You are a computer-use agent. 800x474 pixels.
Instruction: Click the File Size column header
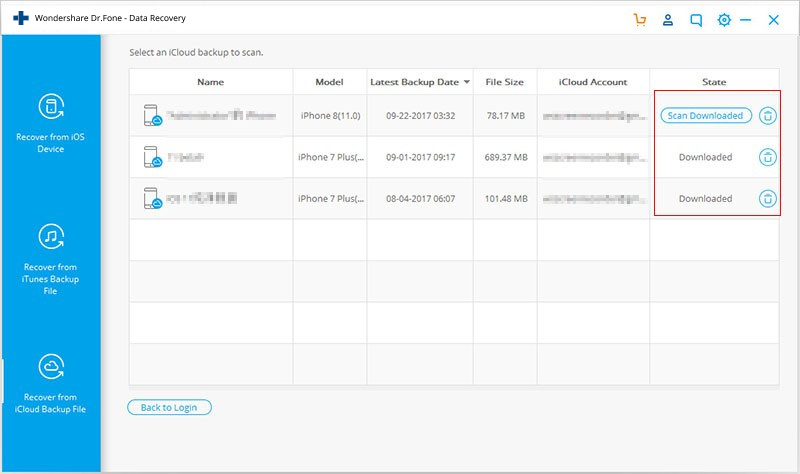pyautogui.click(x=505, y=82)
